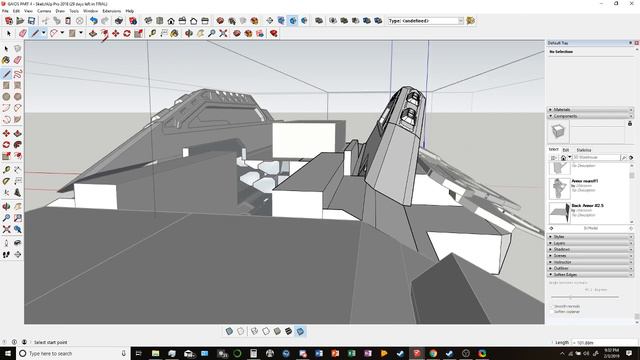Viewport: 640px width, 360px height.
Task: Click the Length measurements box
Action: point(604,342)
